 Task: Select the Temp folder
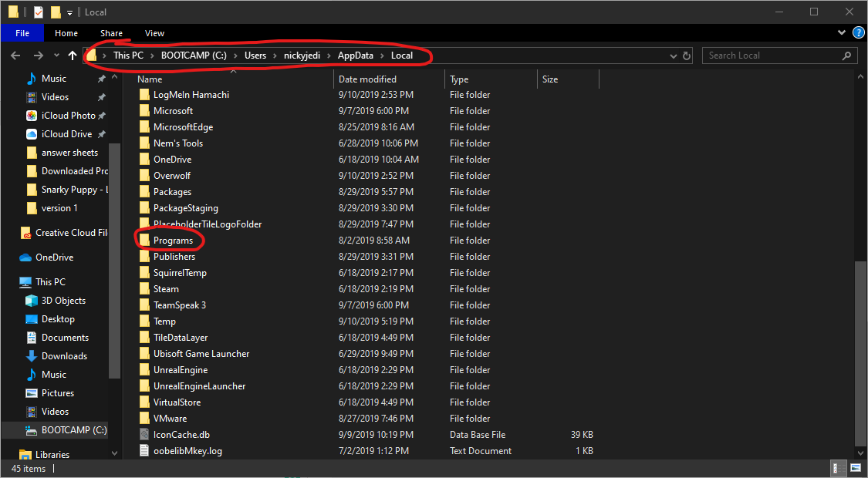tap(164, 321)
